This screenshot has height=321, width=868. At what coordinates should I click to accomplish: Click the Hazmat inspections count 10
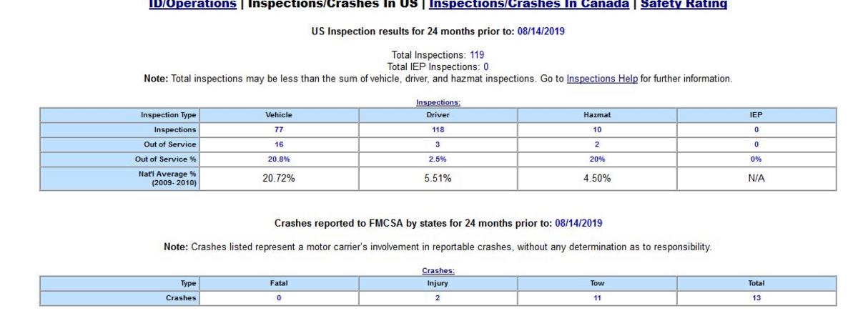coord(597,129)
